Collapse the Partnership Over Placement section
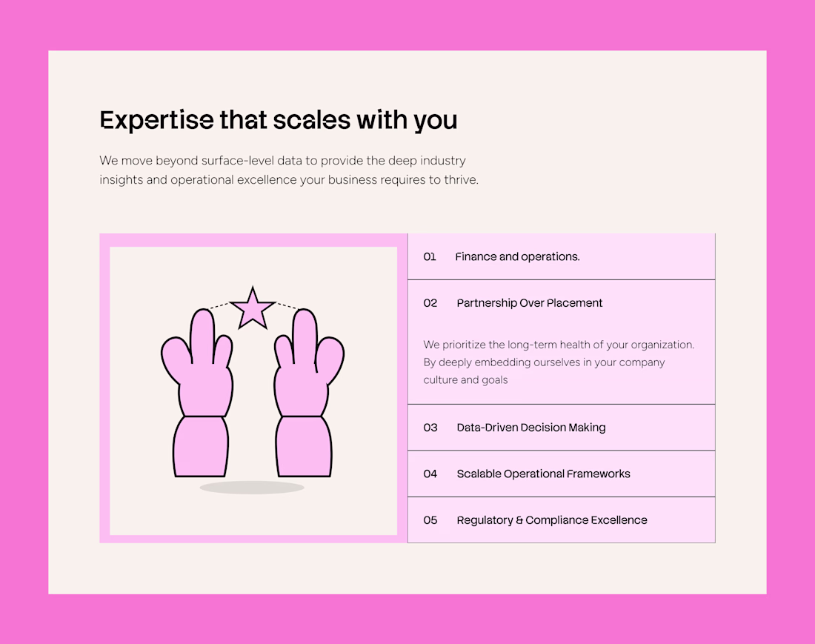815x644 pixels. [x=529, y=303]
